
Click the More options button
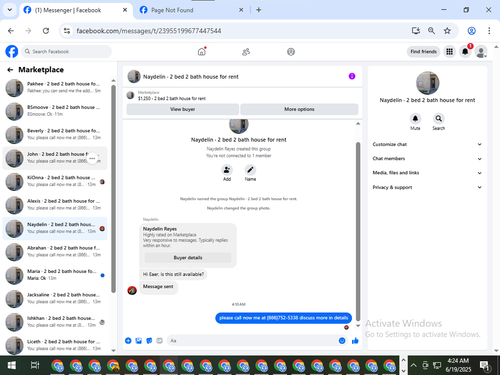point(299,109)
